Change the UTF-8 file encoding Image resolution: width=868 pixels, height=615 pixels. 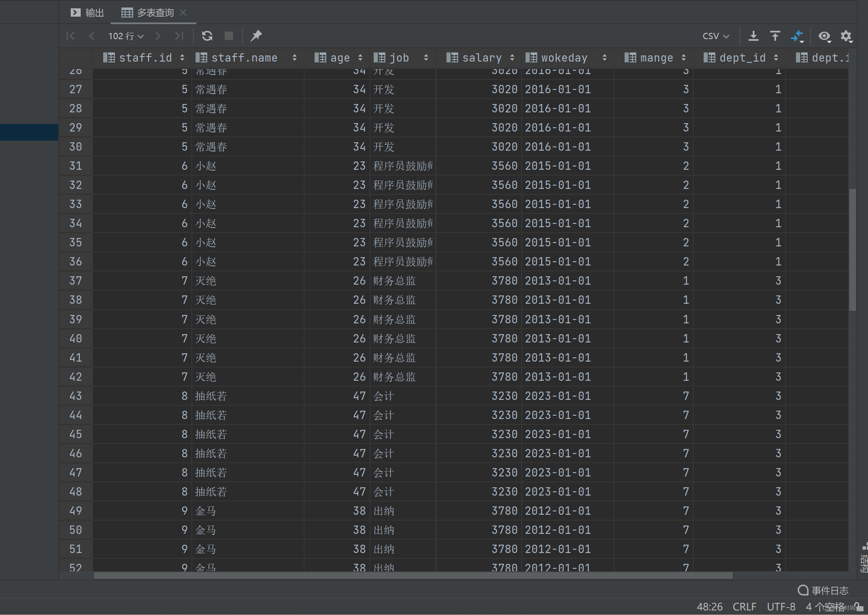pos(781,607)
